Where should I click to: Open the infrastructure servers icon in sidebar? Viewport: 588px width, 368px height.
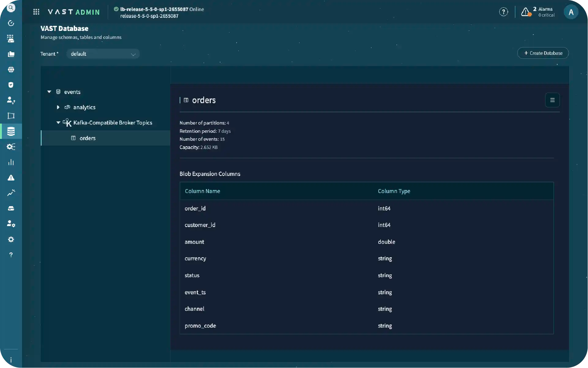coord(11,39)
